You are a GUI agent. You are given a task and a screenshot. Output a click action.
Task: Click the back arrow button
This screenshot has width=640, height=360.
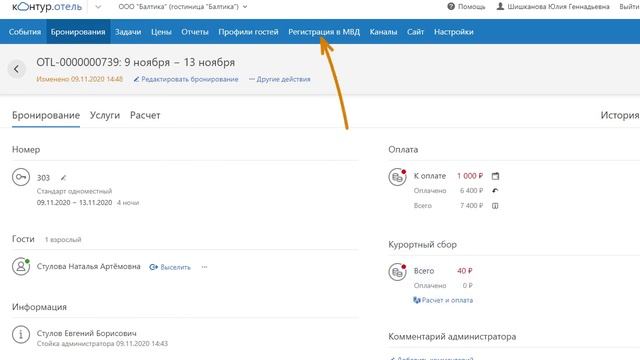click(17, 69)
